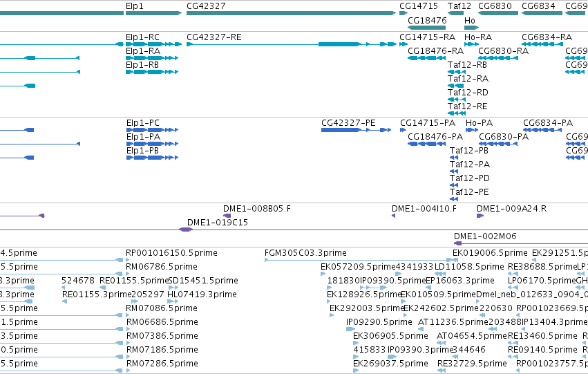The width and height of the screenshot is (588, 374).
Task: Select the CG42327 gene bar
Action: (291, 13)
